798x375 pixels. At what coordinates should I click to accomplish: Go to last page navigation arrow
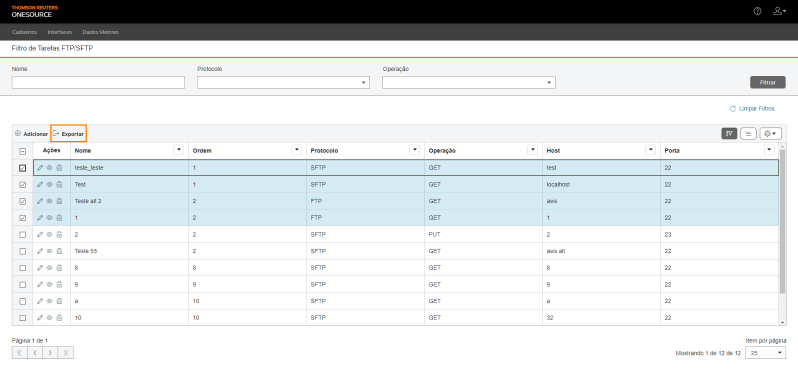[x=66, y=353]
